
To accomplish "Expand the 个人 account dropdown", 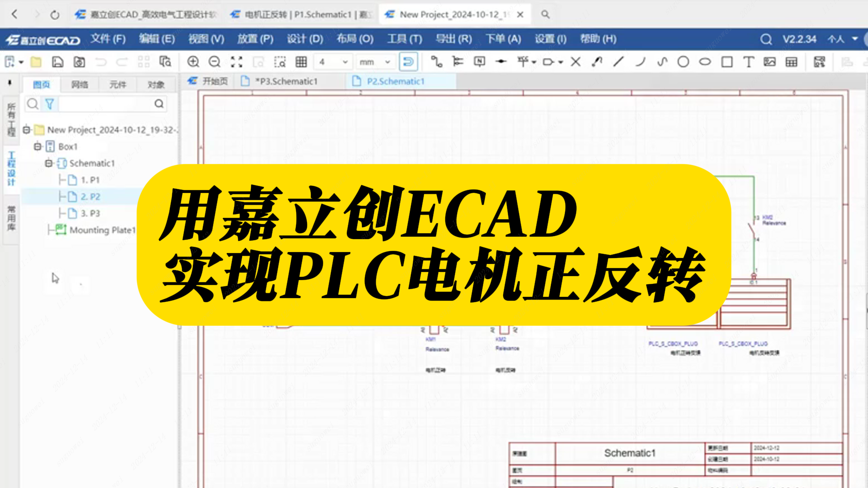I will [x=843, y=39].
